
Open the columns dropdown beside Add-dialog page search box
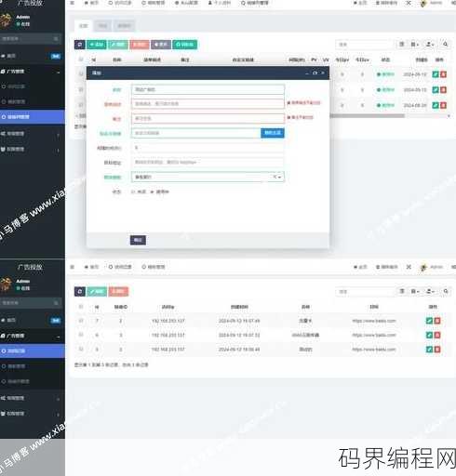tap(415, 45)
